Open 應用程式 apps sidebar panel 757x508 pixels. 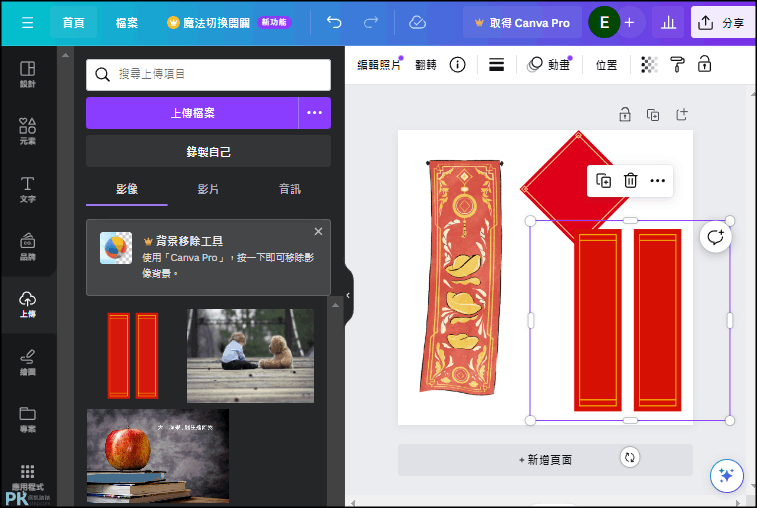pos(28,477)
